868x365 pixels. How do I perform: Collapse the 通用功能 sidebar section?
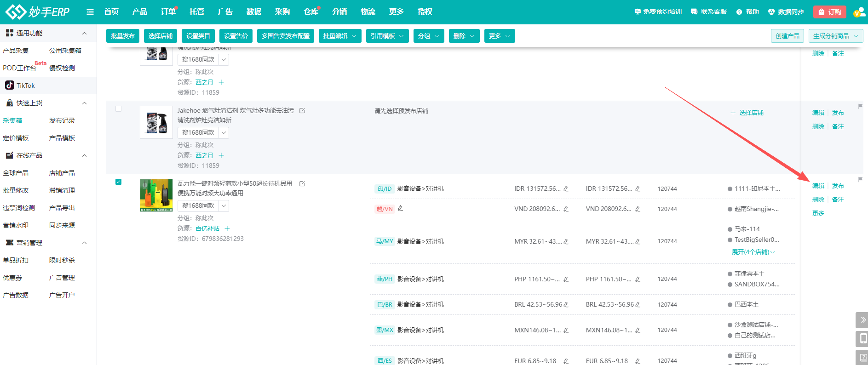point(84,33)
